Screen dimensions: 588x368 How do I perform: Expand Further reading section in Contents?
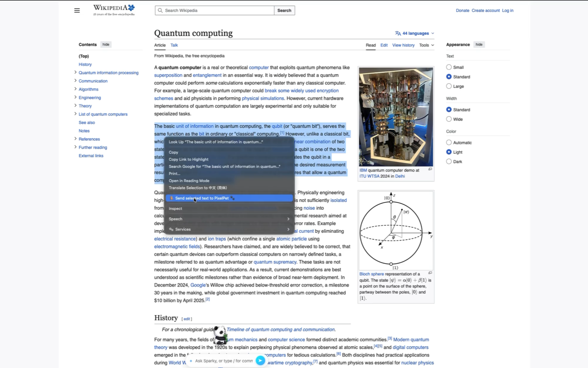(75, 147)
